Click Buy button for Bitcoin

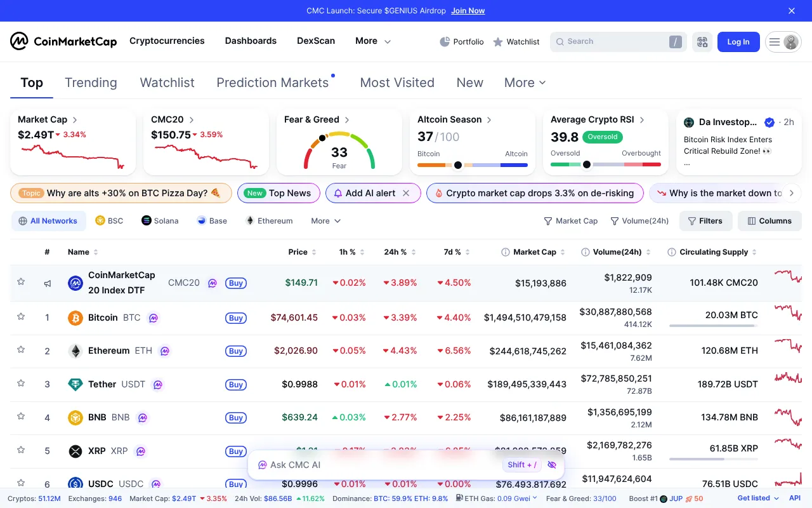236,317
